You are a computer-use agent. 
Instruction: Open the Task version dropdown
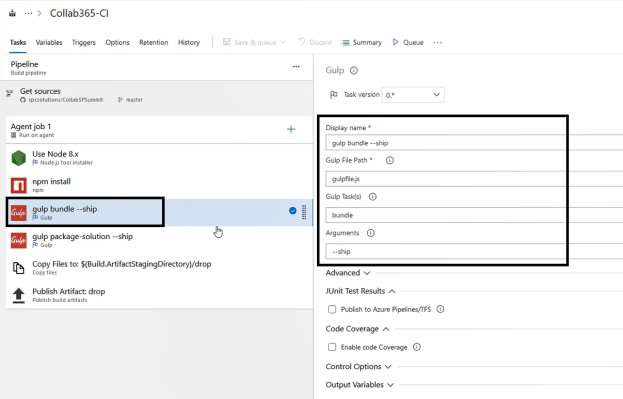(413, 95)
